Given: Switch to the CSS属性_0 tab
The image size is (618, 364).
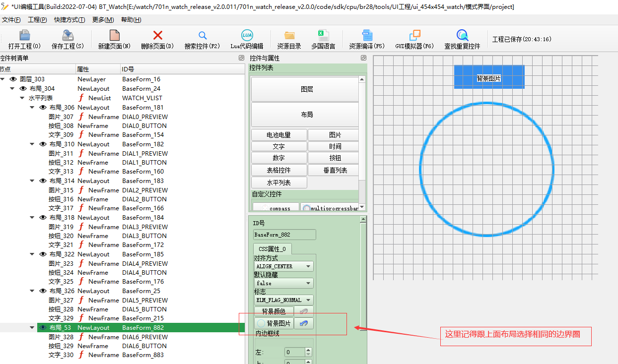Looking at the screenshot, I should (x=273, y=249).
